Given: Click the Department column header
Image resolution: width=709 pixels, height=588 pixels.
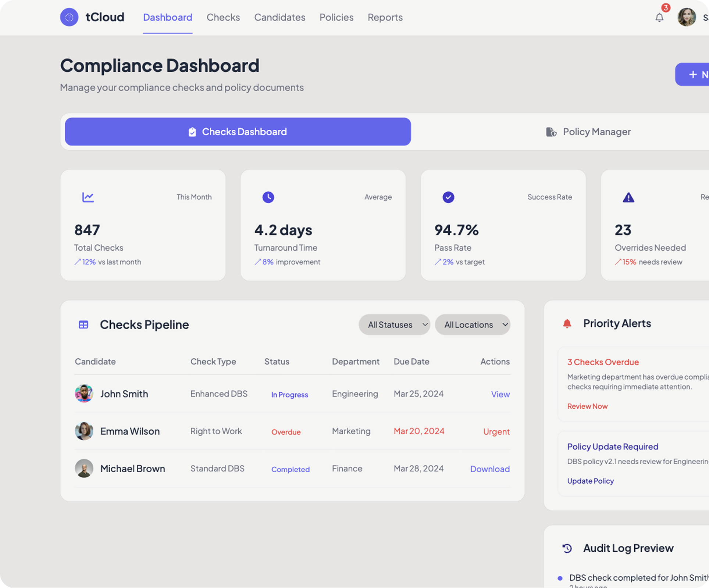Looking at the screenshot, I should (356, 362).
